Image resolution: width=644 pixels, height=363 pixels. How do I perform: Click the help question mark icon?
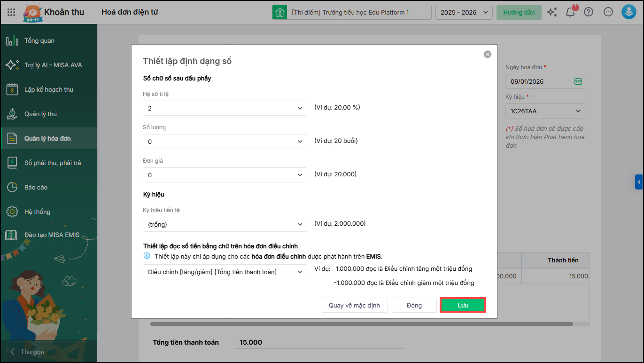589,12
